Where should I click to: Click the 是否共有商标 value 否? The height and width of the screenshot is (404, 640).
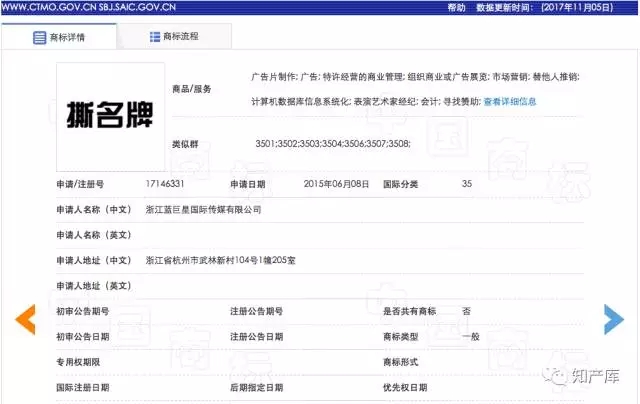(466, 312)
